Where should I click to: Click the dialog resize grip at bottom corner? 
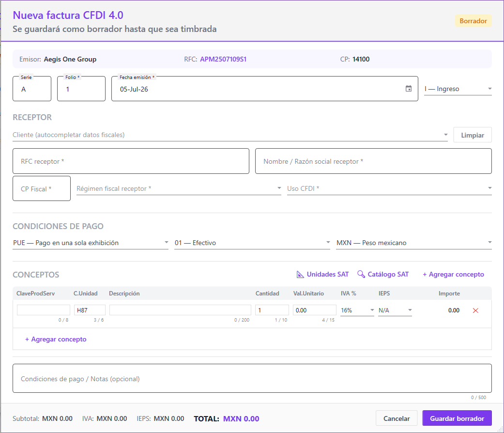500,429
